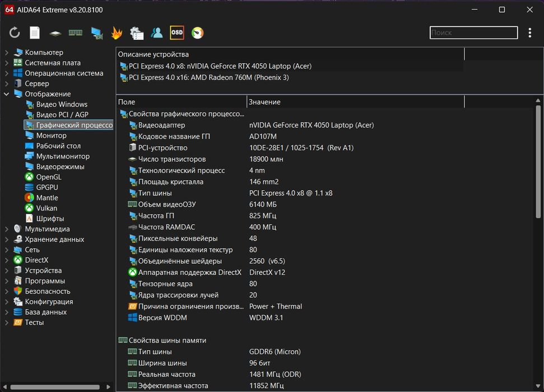Viewport: 544px width, 392px height.
Task: Select Видео Windows in the tree
Action: point(62,104)
